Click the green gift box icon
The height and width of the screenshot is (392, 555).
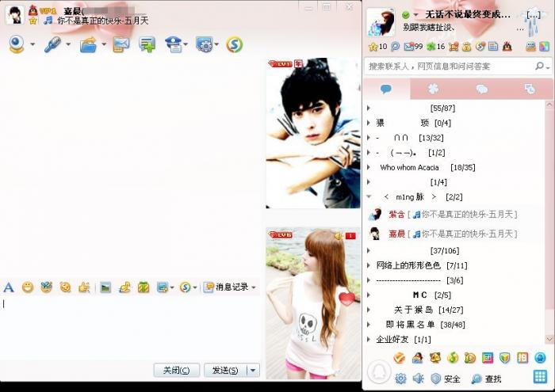[144, 287]
